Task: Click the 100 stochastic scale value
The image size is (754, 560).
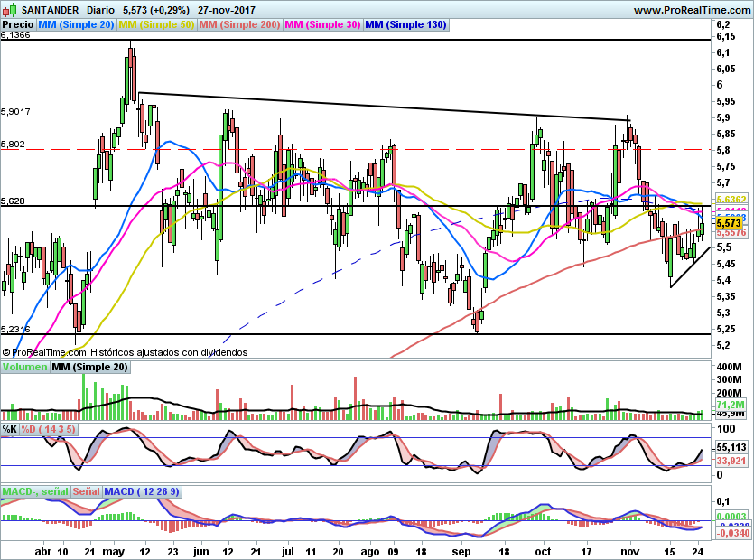Action: pyautogui.click(x=726, y=429)
